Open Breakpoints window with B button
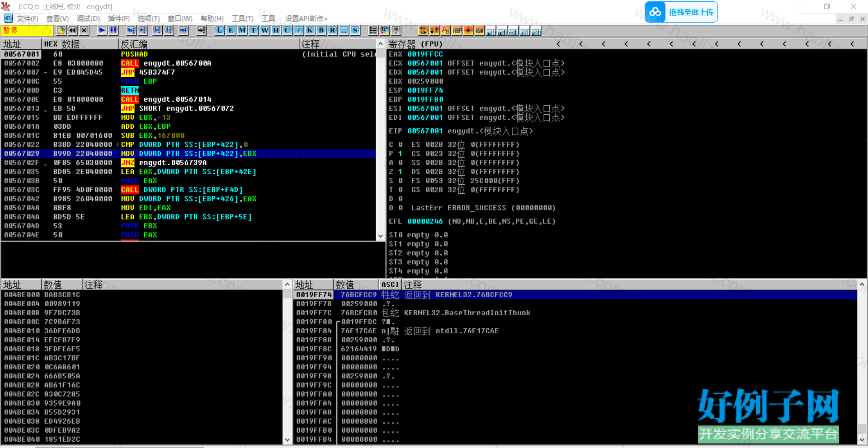 pos(321,30)
